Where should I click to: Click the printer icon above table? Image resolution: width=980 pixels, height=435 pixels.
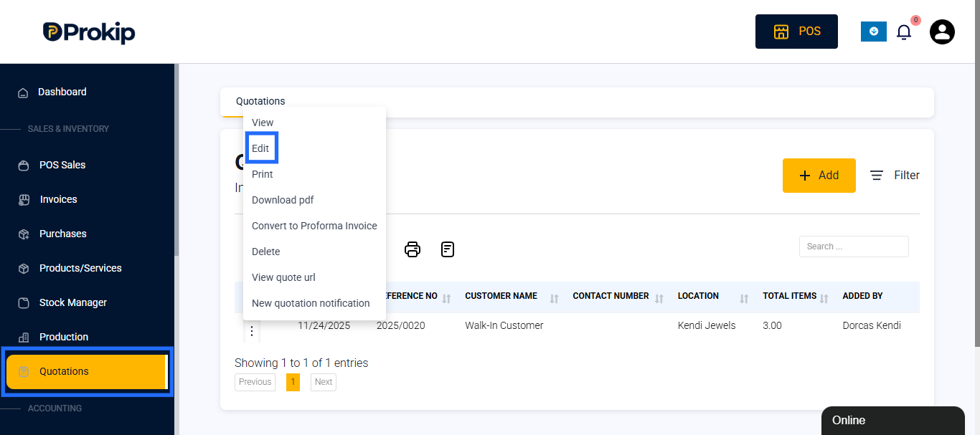coord(413,249)
